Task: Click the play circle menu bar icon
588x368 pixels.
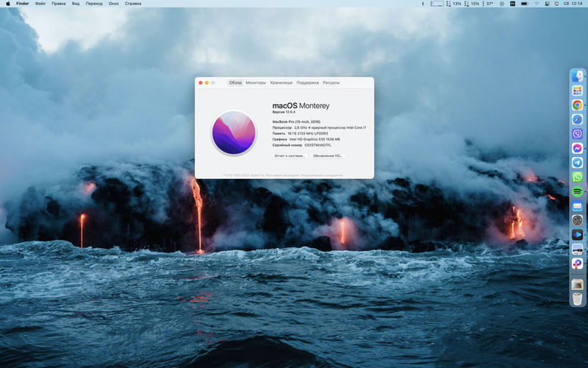Action: (502, 4)
